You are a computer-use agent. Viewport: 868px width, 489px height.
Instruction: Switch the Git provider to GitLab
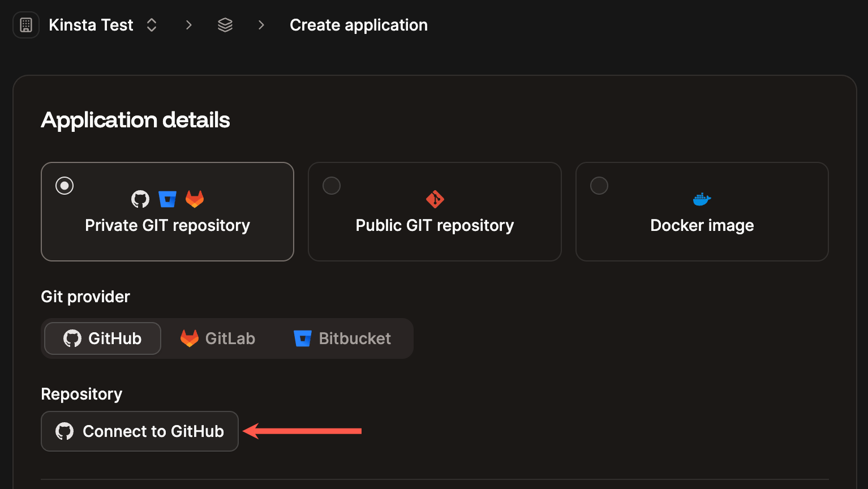point(218,338)
